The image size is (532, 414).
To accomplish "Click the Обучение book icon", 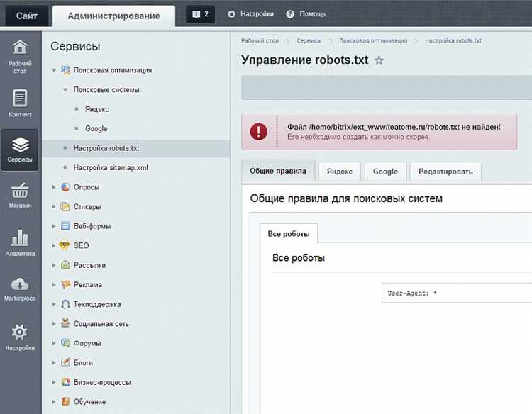I will (x=65, y=401).
